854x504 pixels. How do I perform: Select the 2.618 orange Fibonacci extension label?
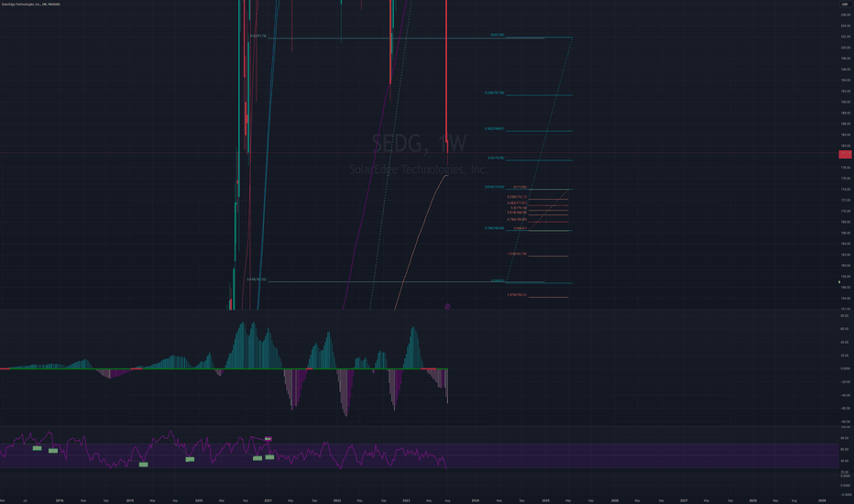[517, 295]
